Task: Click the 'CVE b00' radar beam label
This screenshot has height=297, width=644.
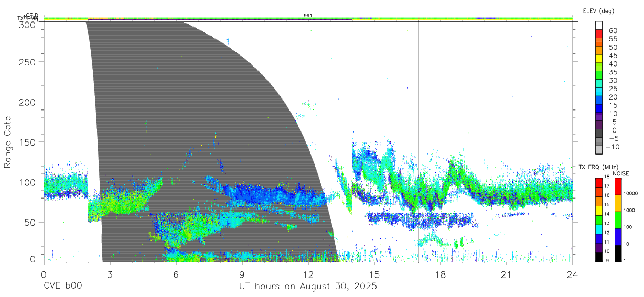Action: click(x=62, y=287)
